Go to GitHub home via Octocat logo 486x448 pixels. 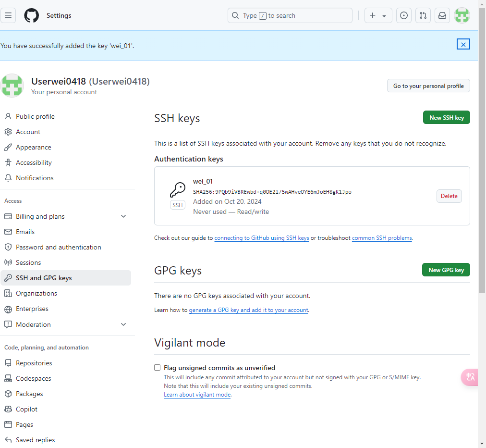(x=32, y=15)
